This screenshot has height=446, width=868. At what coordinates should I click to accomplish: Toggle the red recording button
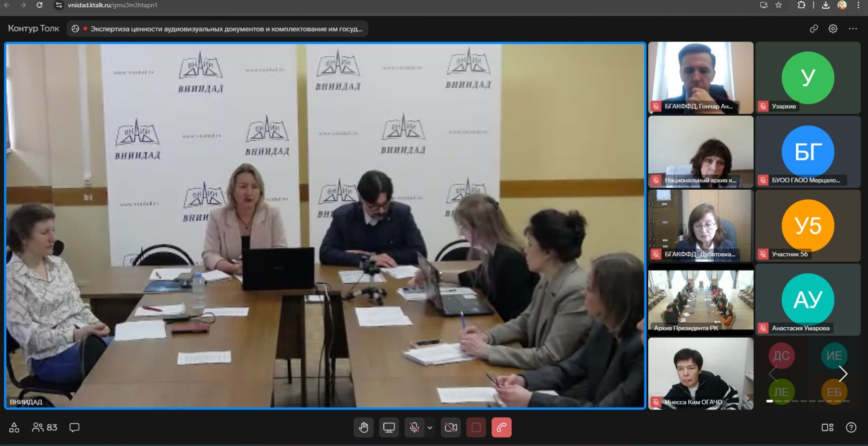(x=476, y=428)
